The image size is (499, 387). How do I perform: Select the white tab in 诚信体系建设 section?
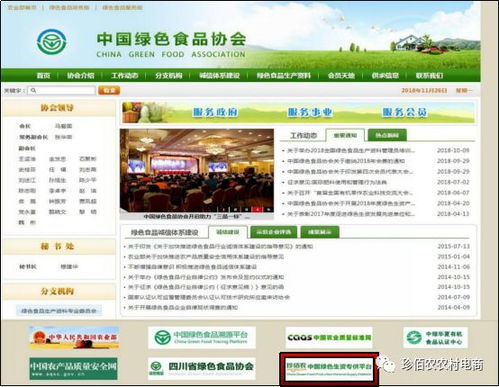(228, 232)
